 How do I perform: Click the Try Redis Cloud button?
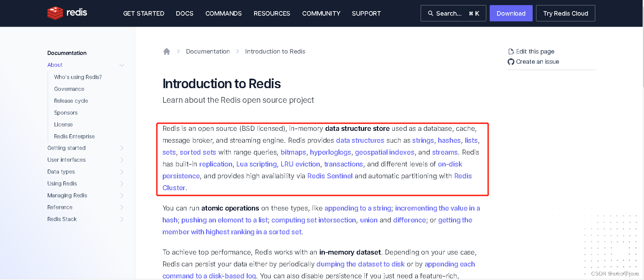point(565,13)
